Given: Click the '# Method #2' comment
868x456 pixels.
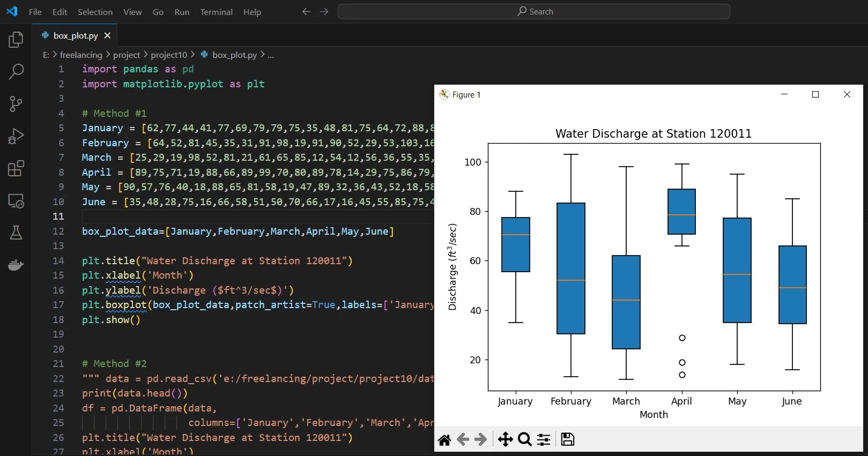Looking at the screenshot, I should 114,364.
